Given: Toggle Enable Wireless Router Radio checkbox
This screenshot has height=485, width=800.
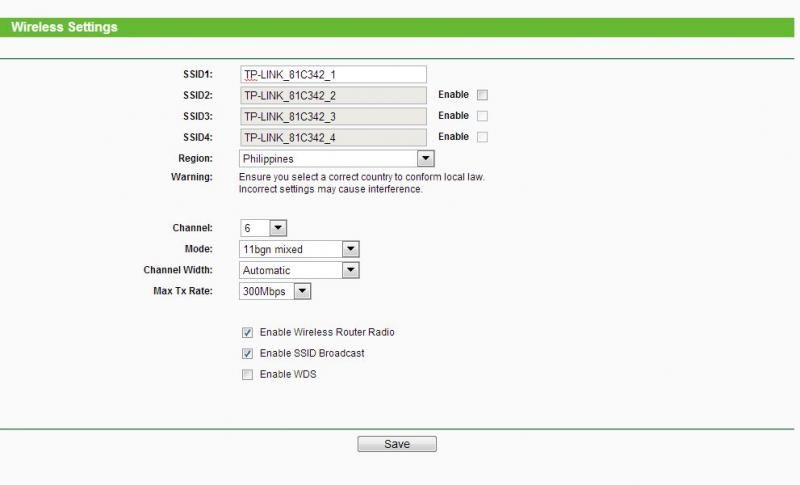Looking at the screenshot, I should coord(247,333).
